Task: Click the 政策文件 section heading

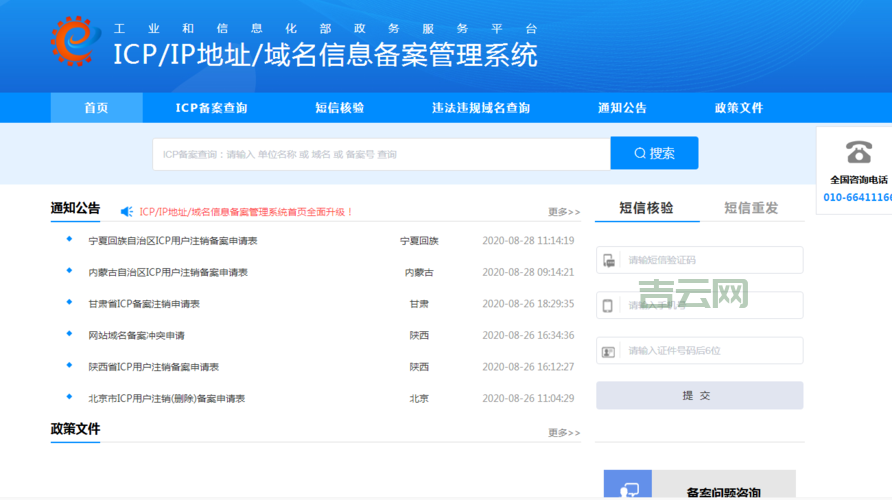Action: coord(75,429)
